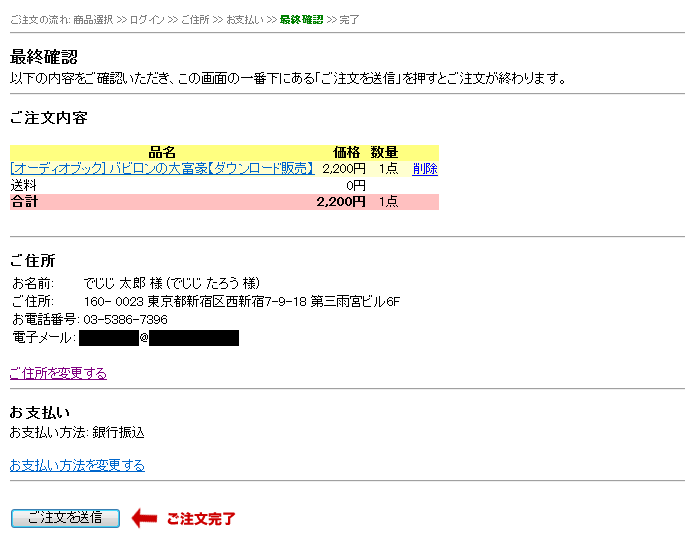Click the 品名 column header
Image resolution: width=685 pixels, height=548 pixels.
tap(162, 152)
